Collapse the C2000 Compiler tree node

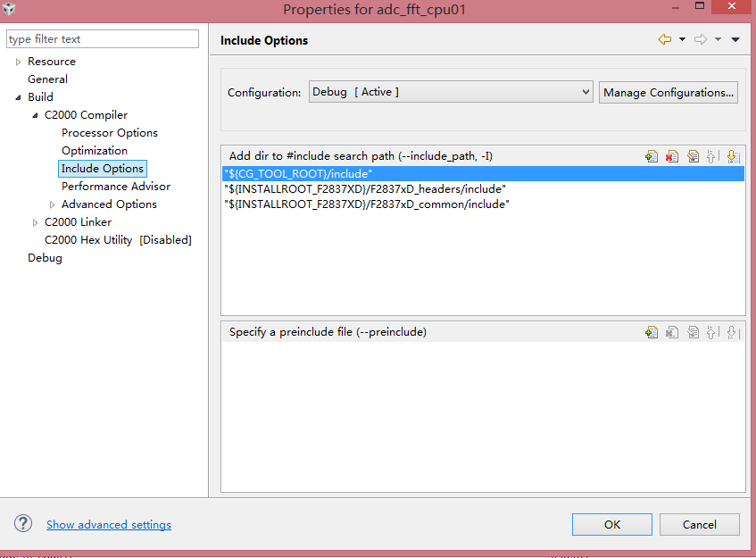coord(35,115)
